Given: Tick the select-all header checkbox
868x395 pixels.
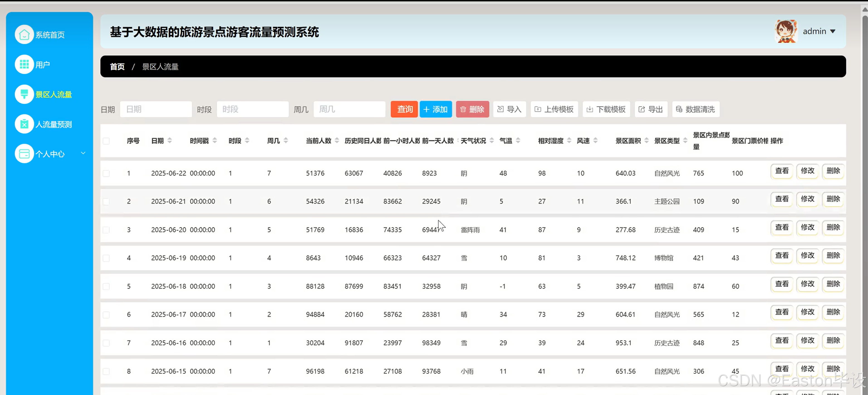Looking at the screenshot, I should point(106,141).
